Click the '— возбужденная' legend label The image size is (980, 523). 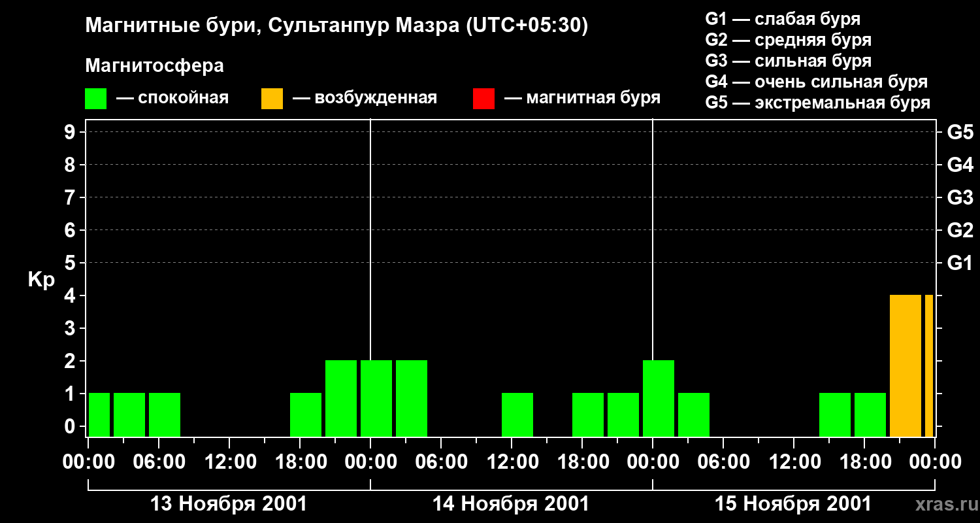tap(365, 98)
